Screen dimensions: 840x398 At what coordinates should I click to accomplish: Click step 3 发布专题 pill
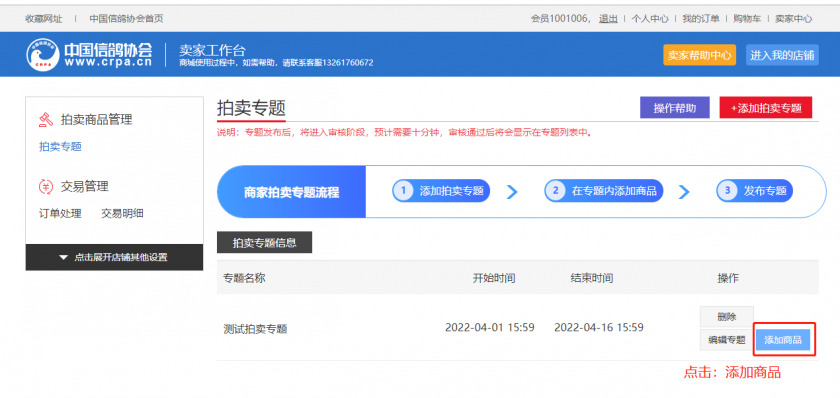(755, 191)
